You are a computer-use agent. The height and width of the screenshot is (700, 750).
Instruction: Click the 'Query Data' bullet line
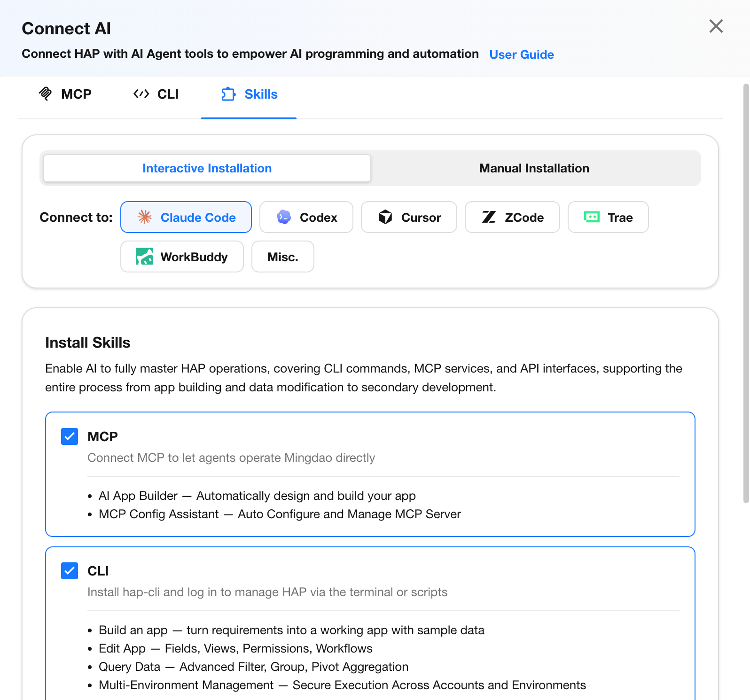pos(253,667)
